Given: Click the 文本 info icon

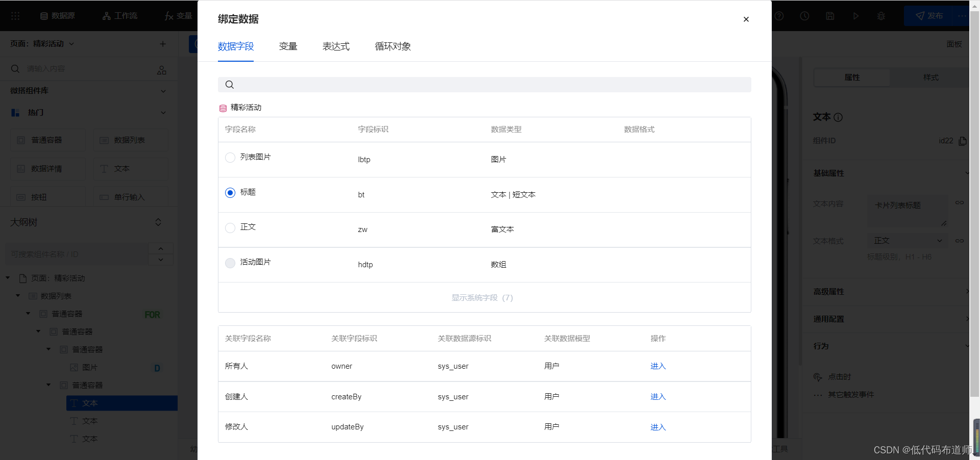Looking at the screenshot, I should [x=838, y=117].
